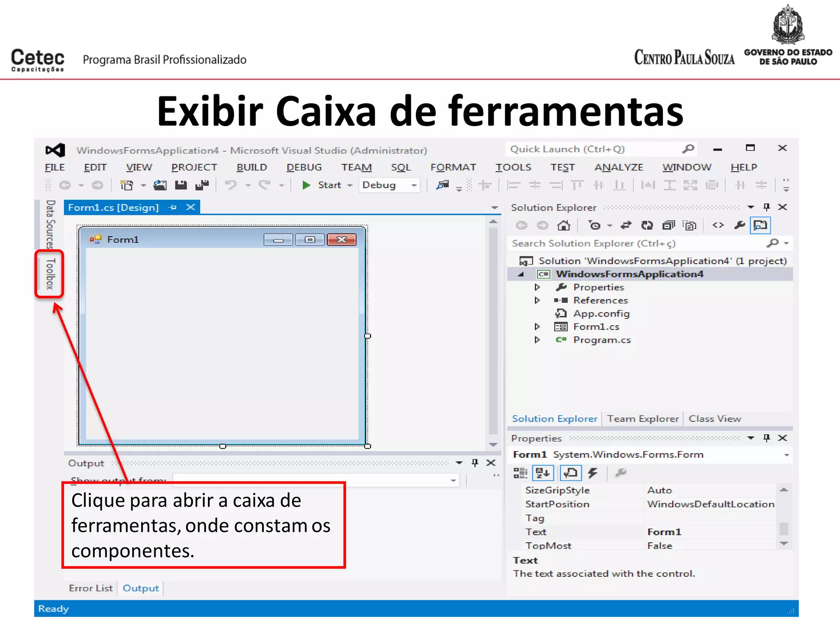
Task: Click Solution Explorer Refresh icon
Action: pos(647,225)
